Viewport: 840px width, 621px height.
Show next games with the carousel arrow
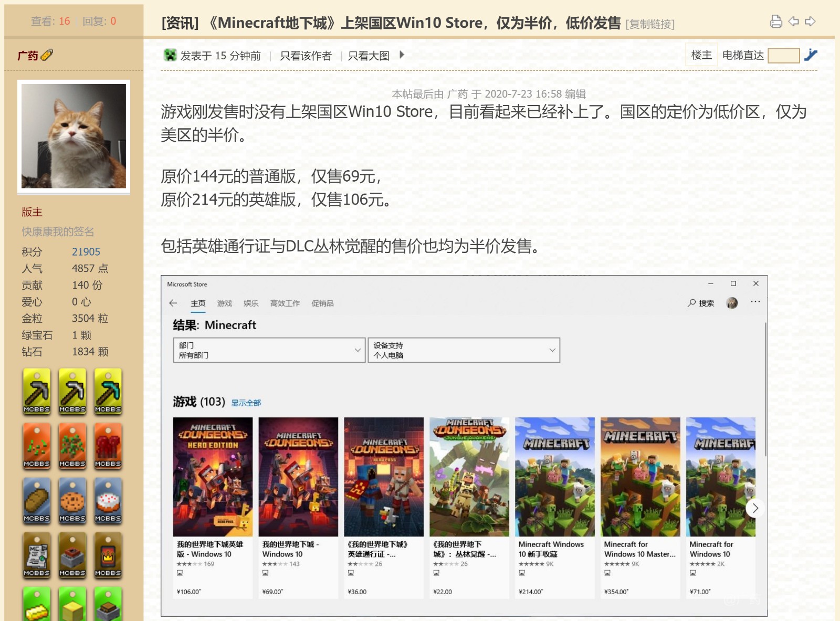[755, 508]
